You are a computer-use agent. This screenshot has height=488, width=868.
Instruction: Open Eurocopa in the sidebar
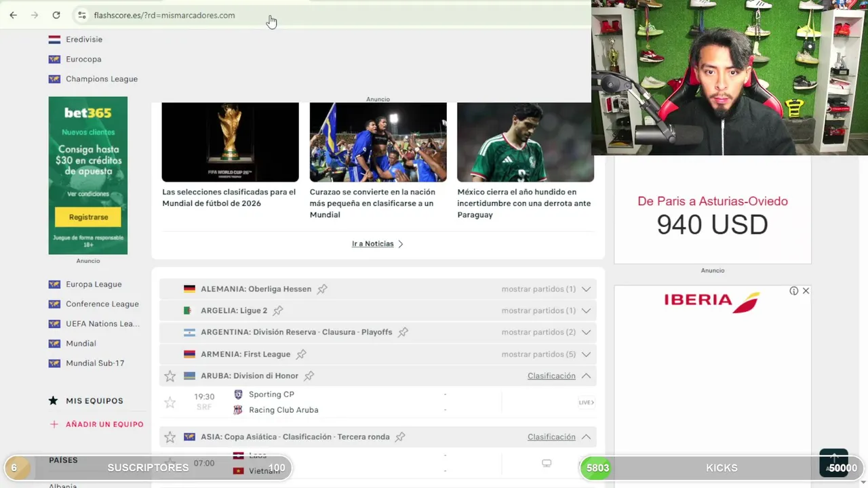83,59
